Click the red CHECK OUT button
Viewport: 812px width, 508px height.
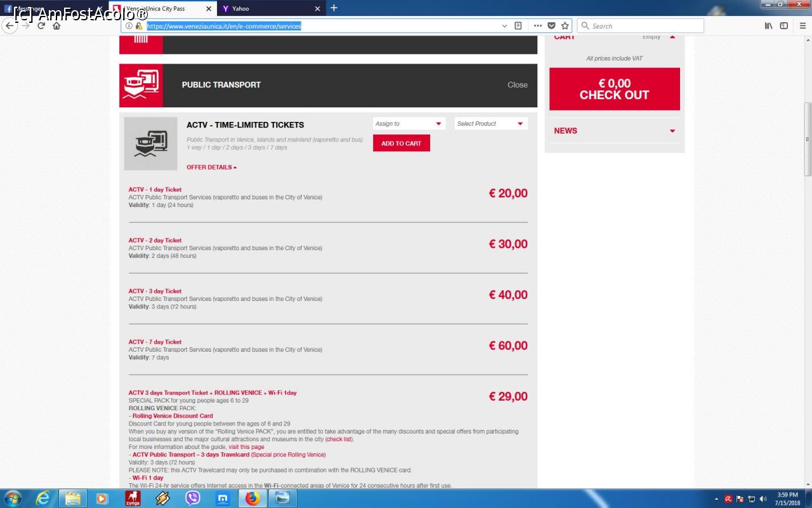[615, 89]
